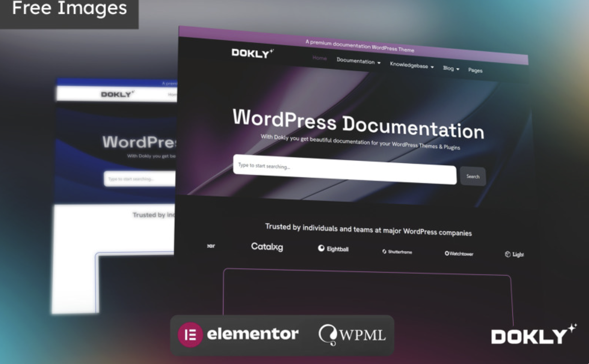Click the DOKLY brand logo at bottom right
The height and width of the screenshot is (364, 589).
click(x=533, y=334)
